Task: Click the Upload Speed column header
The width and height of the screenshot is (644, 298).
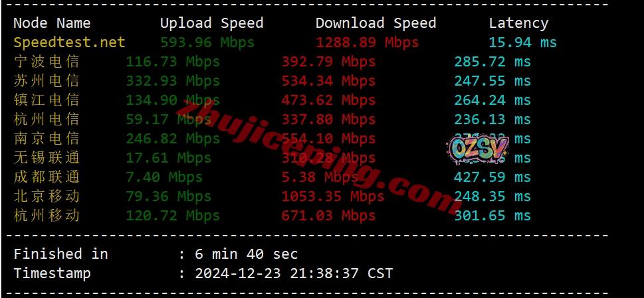Action: tap(211, 23)
